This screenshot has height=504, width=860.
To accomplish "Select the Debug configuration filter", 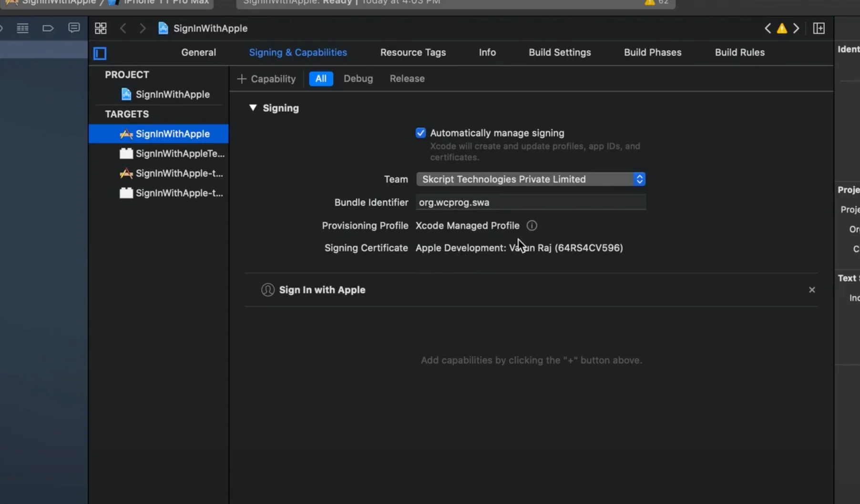I will tap(358, 79).
